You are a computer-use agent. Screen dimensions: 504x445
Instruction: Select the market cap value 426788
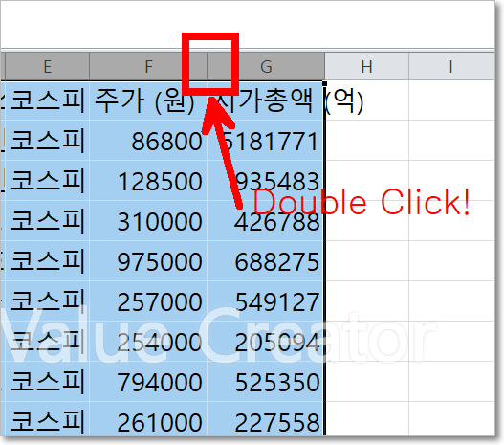coord(266,221)
